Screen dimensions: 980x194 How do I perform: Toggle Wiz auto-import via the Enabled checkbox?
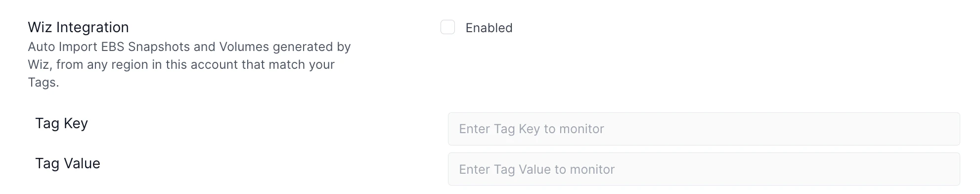point(447,27)
